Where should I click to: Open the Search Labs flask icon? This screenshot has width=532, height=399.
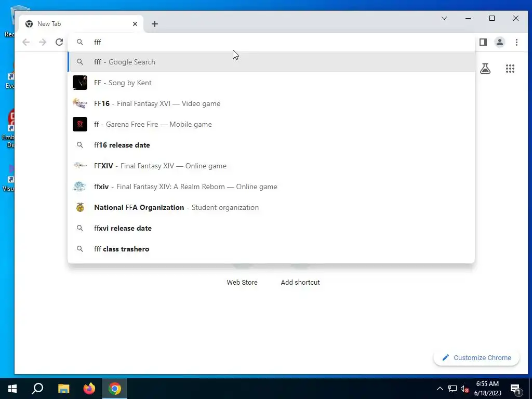pyautogui.click(x=485, y=69)
